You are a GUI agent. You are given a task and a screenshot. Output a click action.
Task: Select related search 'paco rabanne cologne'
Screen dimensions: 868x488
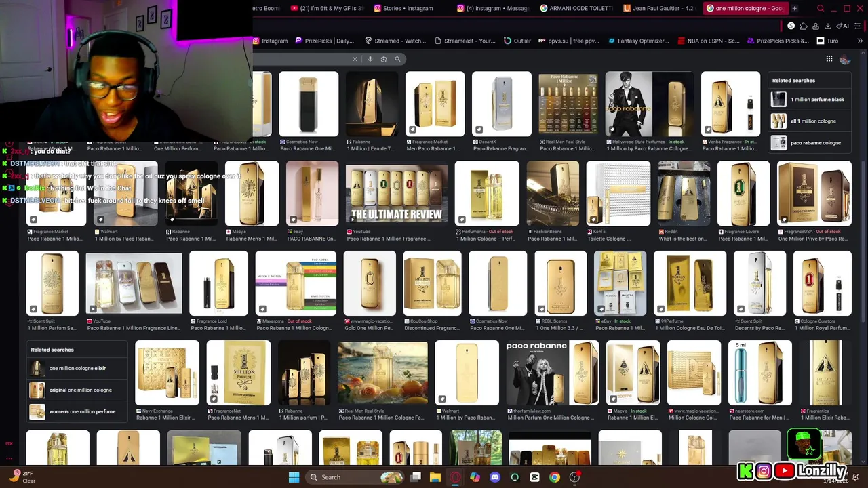point(810,143)
